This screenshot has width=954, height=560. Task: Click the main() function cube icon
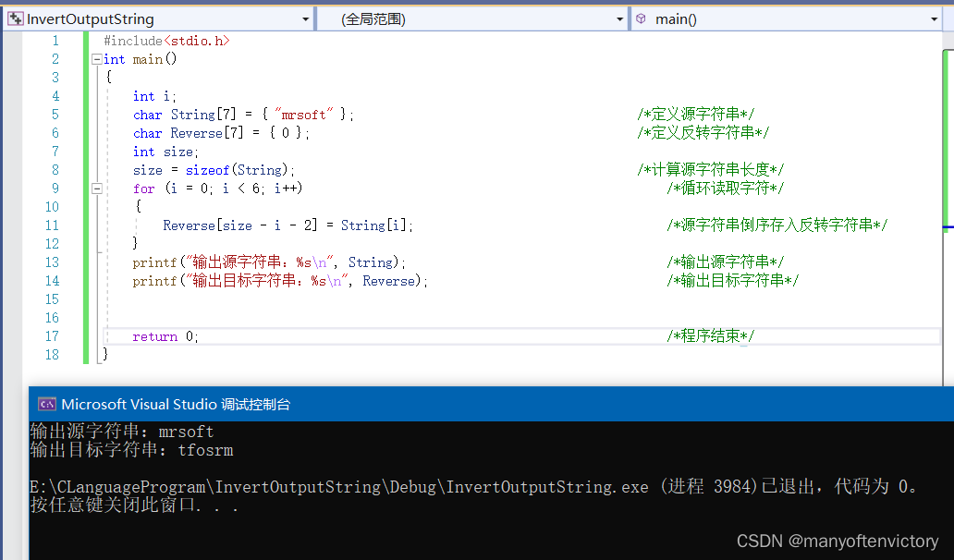pos(641,18)
